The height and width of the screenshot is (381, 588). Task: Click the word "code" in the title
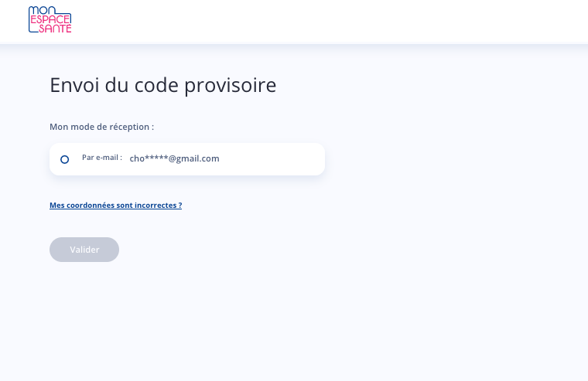click(x=156, y=85)
